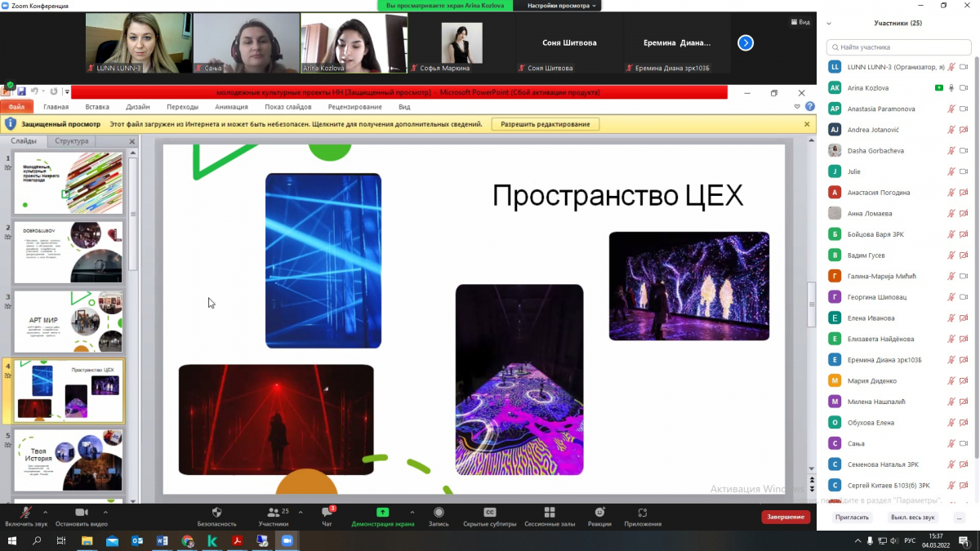Select slide 1 thumbnail
This screenshot has height=551, width=980.
69,182
